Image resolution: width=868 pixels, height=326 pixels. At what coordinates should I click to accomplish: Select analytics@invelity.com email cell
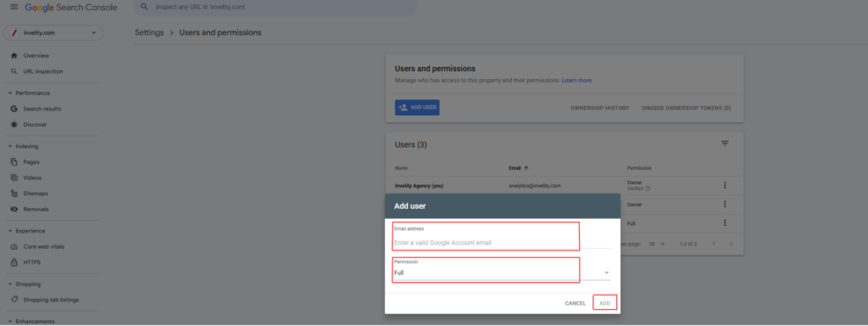pyautogui.click(x=535, y=186)
